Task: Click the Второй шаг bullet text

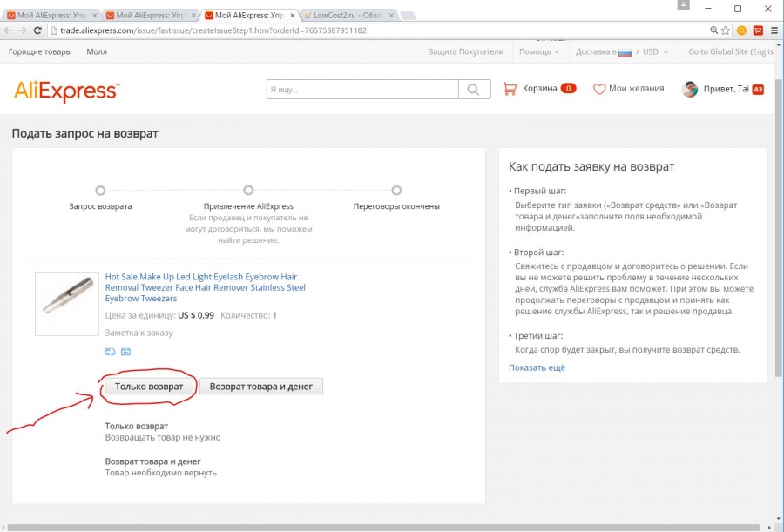Action: point(538,253)
